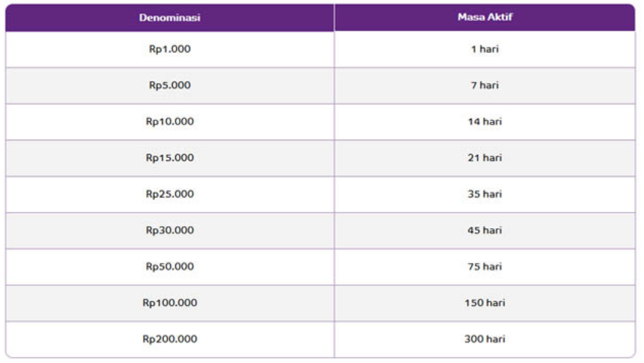Select the Rp1.000 denomination cell

click(x=170, y=50)
